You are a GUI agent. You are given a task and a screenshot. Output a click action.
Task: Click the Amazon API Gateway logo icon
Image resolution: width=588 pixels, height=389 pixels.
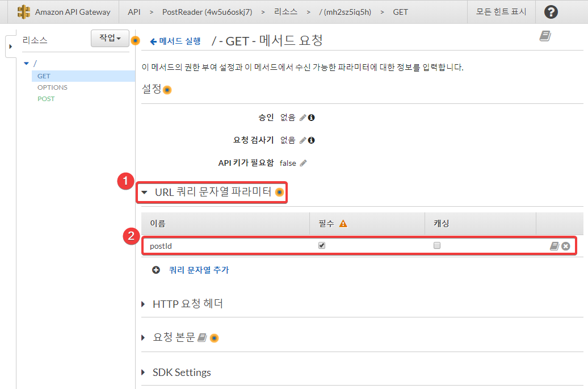tap(24, 12)
